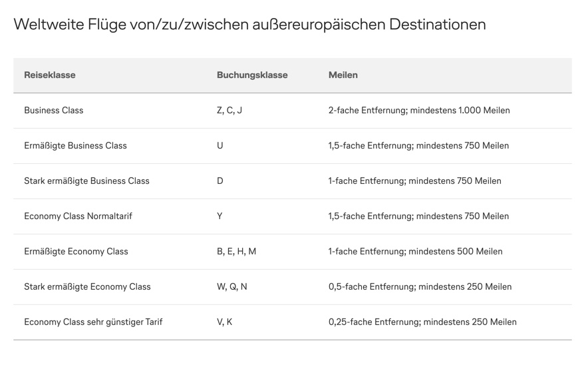
Task: Click the page heading about Weltweite Flüge
Action: [249, 25]
